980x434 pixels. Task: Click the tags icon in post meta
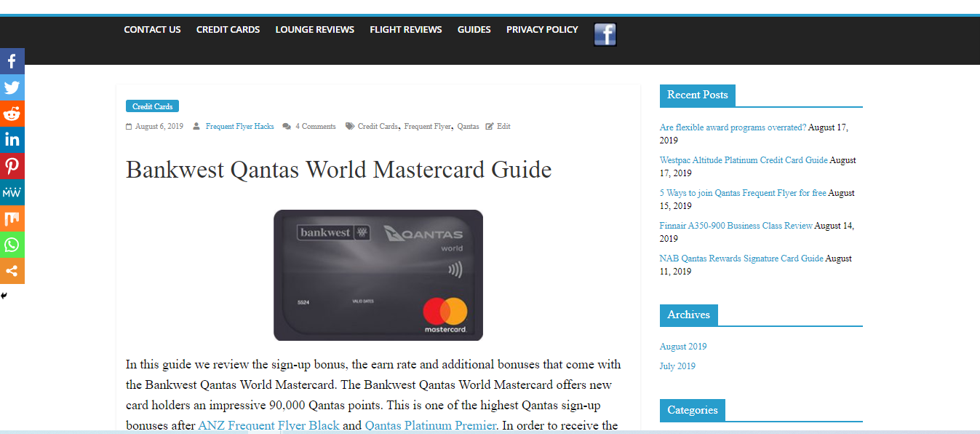click(350, 127)
